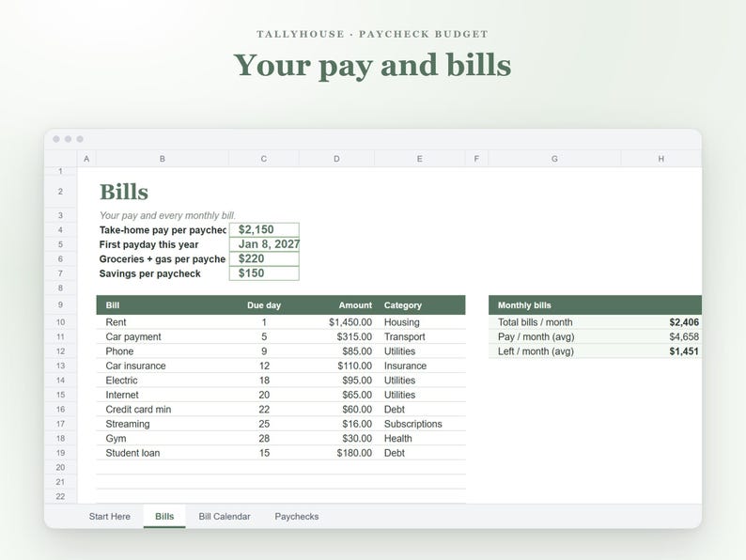This screenshot has height=560, width=746.
Task: Select column F header
Action: (x=476, y=159)
